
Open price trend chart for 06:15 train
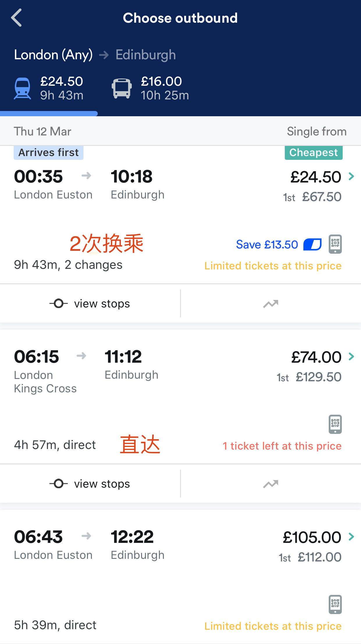click(x=271, y=484)
